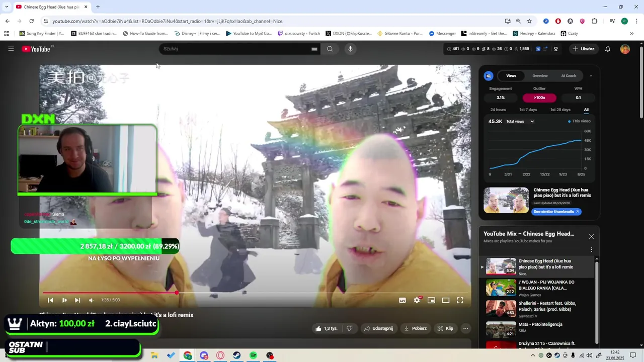Viewport: 644px width, 362px height.
Task: Skip to next video in player
Action: pos(77,300)
